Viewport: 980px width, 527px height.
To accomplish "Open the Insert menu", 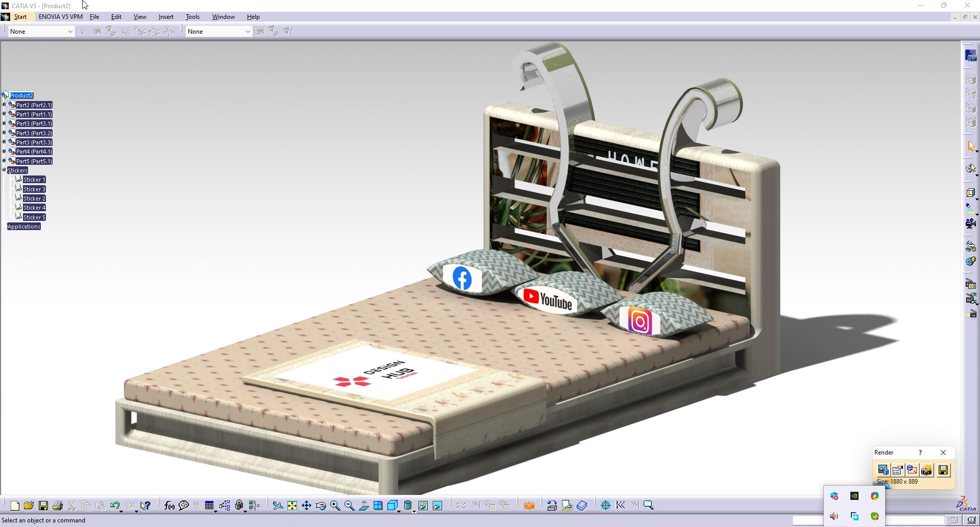I will [x=166, y=17].
